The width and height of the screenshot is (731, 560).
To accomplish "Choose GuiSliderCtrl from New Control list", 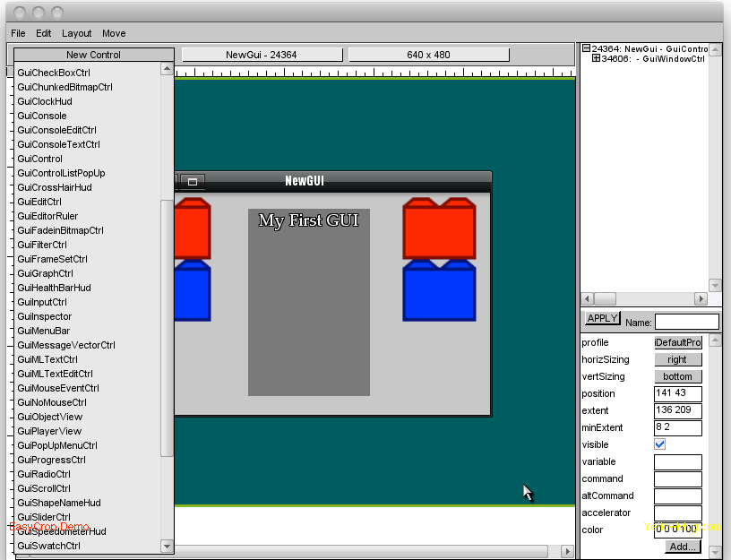I will pyautogui.click(x=44, y=517).
